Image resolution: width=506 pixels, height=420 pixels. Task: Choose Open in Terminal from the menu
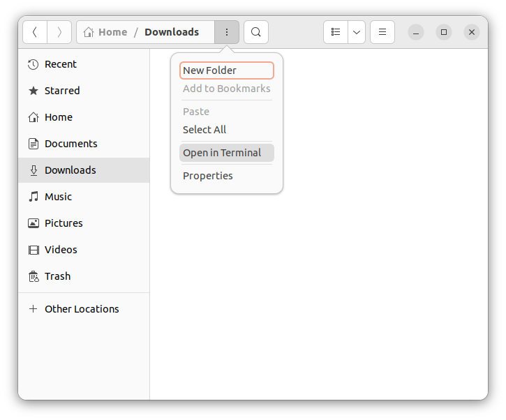click(227, 153)
